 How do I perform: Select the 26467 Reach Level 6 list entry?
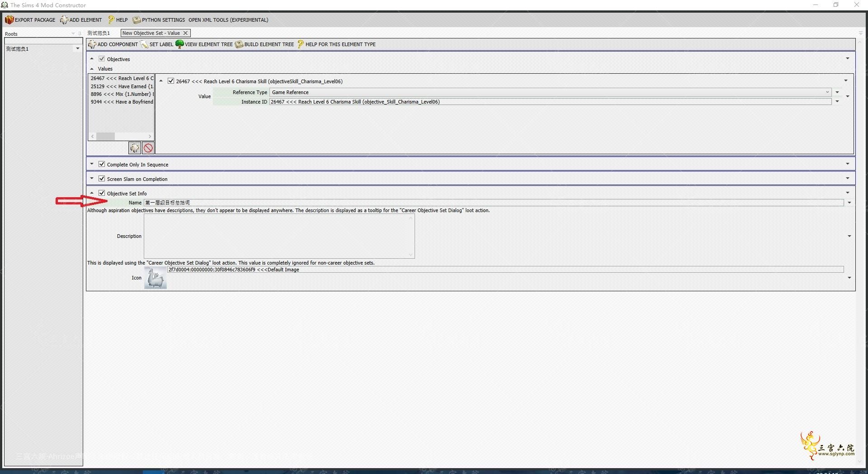coord(122,78)
